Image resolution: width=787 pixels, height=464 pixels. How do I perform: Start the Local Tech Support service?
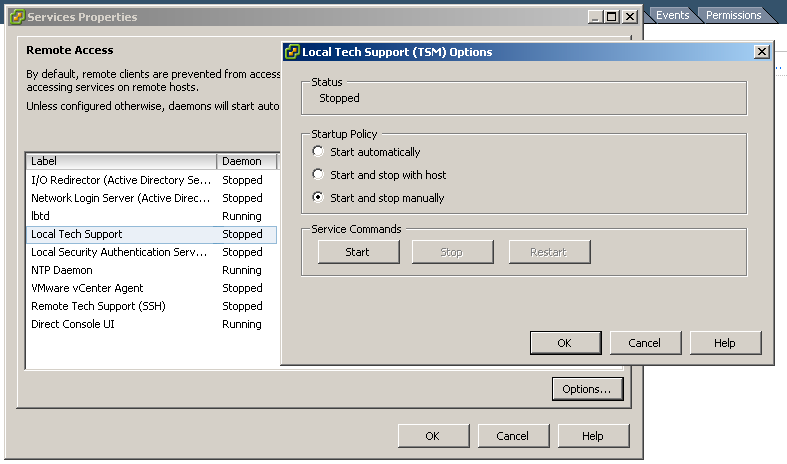[x=358, y=252]
